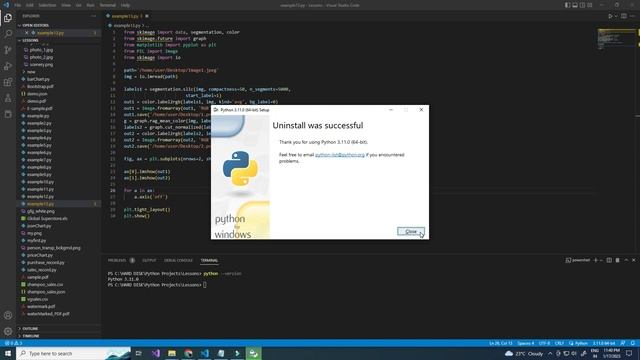Expand the new folder in Explorer
Image resolution: width=640 pixels, height=360 pixels.
pyautogui.click(x=31, y=72)
